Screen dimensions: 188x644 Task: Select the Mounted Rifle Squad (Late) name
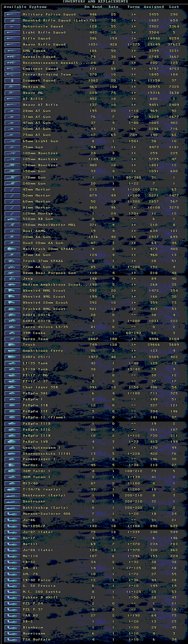tap(55, 21)
